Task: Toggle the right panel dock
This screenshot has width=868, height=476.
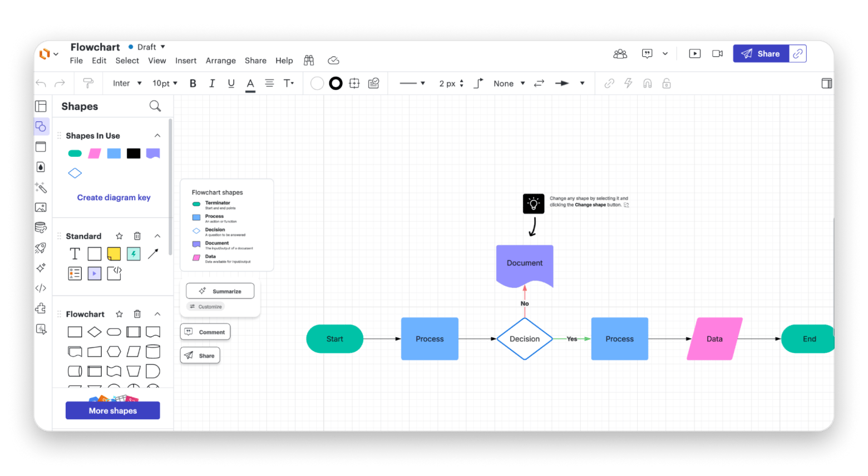Action: coord(826,83)
